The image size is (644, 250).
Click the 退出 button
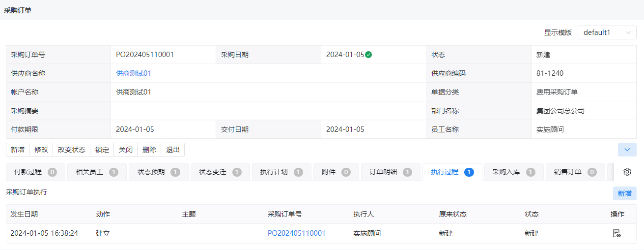coord(173,150)
